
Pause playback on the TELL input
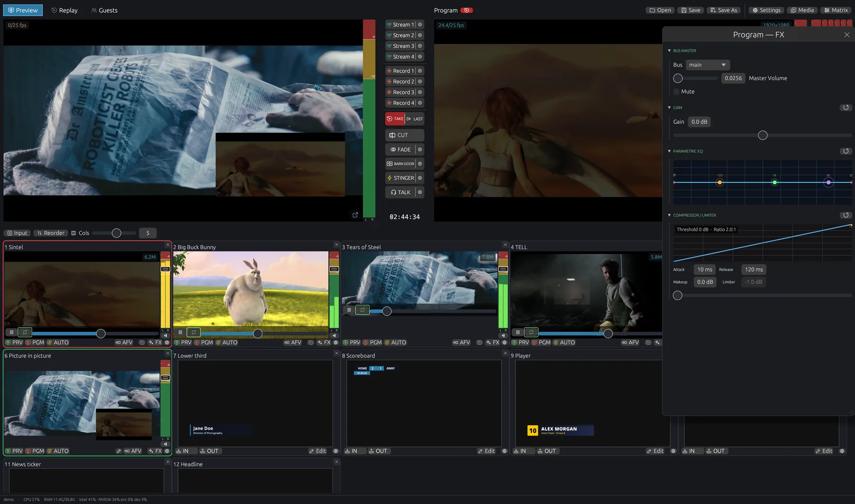[x=518, y=332]
